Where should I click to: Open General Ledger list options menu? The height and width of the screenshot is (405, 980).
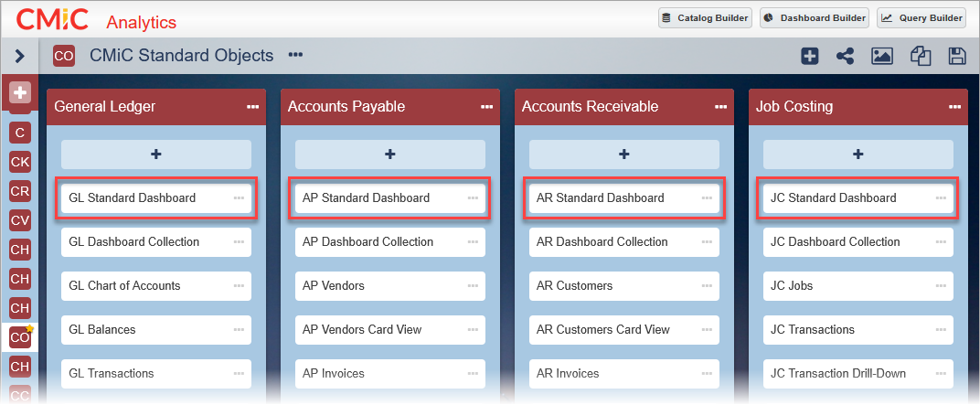point(253,107)
